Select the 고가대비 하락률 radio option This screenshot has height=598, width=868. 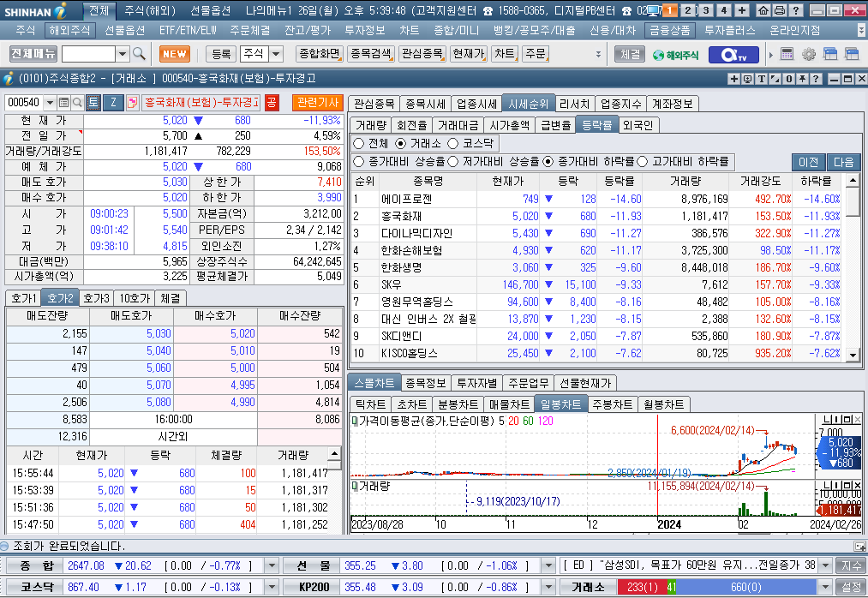[x=642, y=162]
